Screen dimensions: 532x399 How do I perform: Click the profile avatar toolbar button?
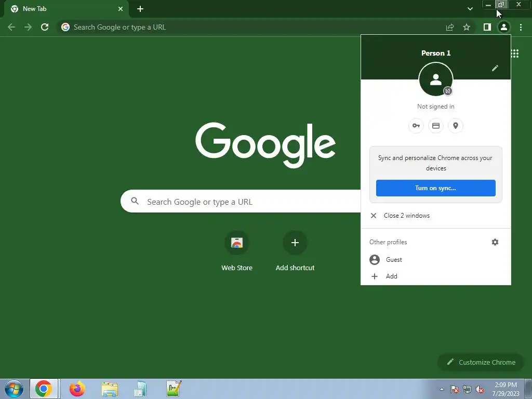[504, 27]
